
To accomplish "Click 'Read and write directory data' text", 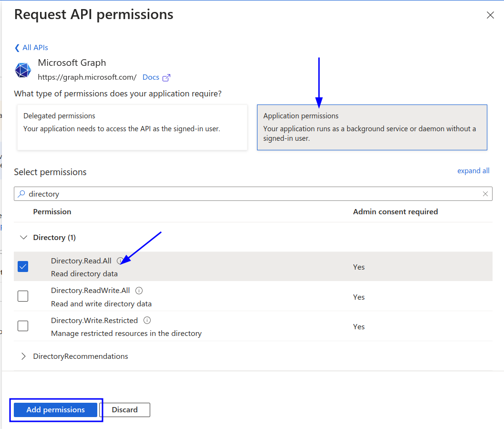I will tap(101, 304).
